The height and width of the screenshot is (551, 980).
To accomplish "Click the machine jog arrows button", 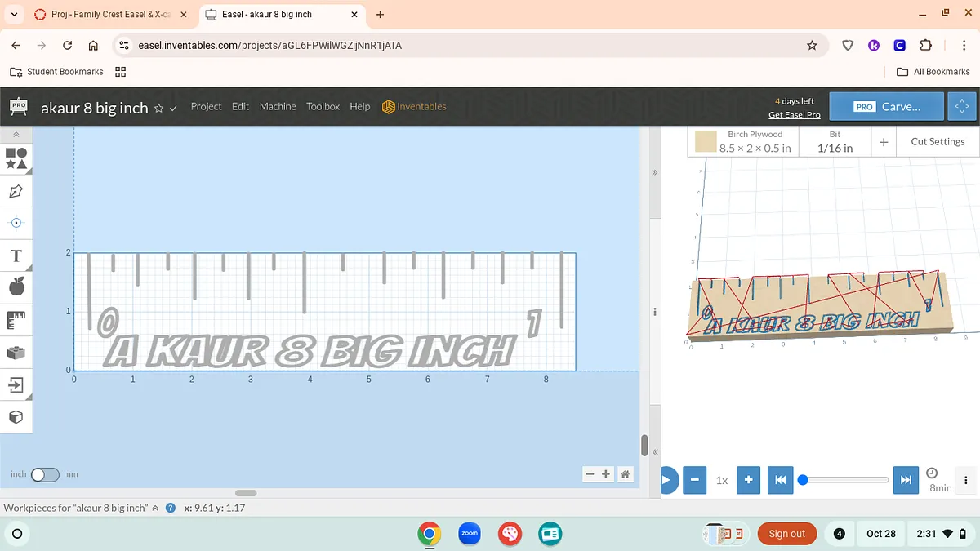I will 962,106.
